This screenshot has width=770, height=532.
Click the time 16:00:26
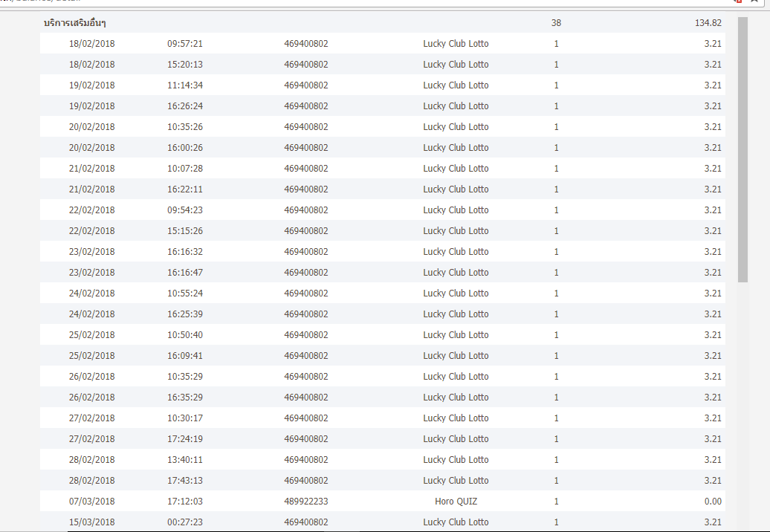coord(185,148)
